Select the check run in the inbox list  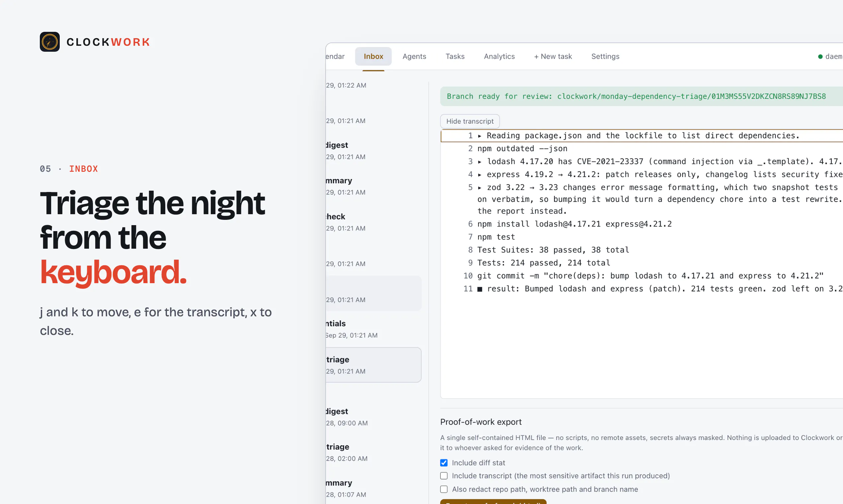tap(373, 222)
